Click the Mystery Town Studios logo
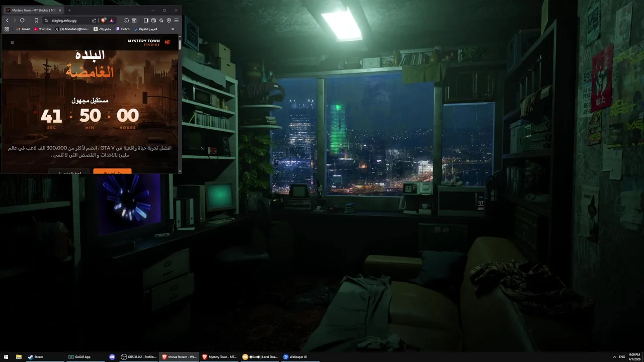This screenshot has height=362, width=644. click(x=149, y=42)
